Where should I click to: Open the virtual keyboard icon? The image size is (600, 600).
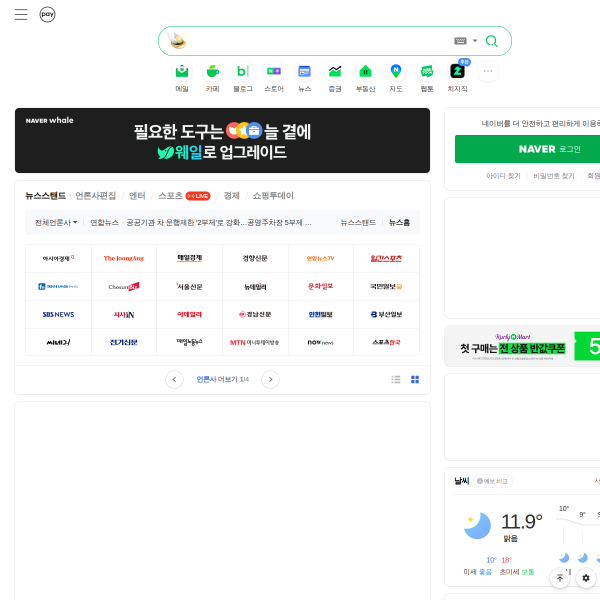[x=460, y=41]
